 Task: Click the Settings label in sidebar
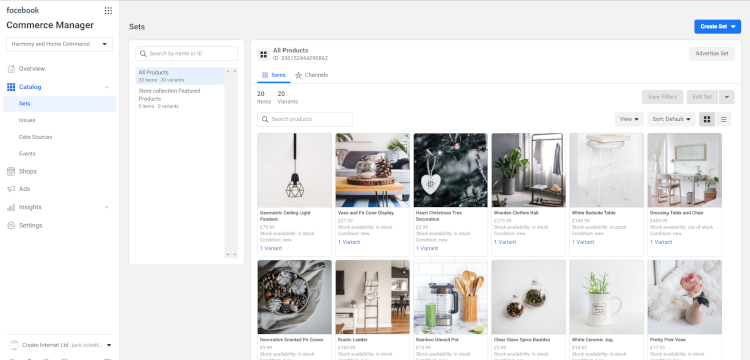pyautogui.click(x=31, y=225)
